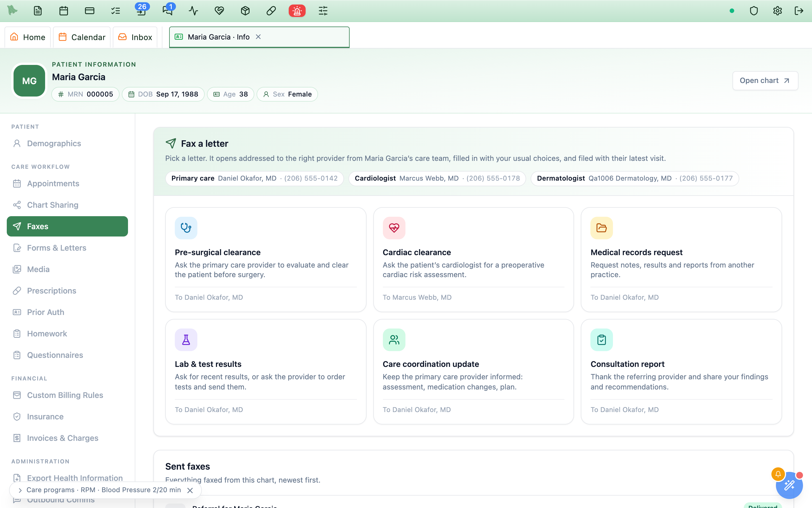Image resolution: width=812 pixels, height=508 pixels.
Task: Open Prior Auth in the sidebar
Action: pyautogui.click(x=67, y=312)
